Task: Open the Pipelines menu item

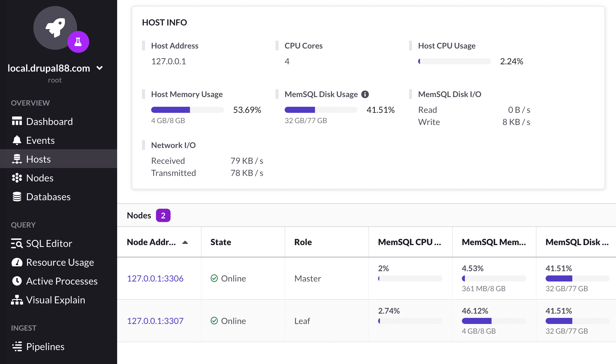Action: (45, 346)
